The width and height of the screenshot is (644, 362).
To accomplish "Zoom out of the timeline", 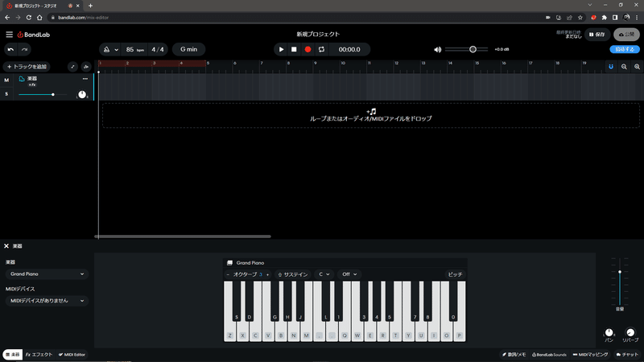I will coord(624,67).
